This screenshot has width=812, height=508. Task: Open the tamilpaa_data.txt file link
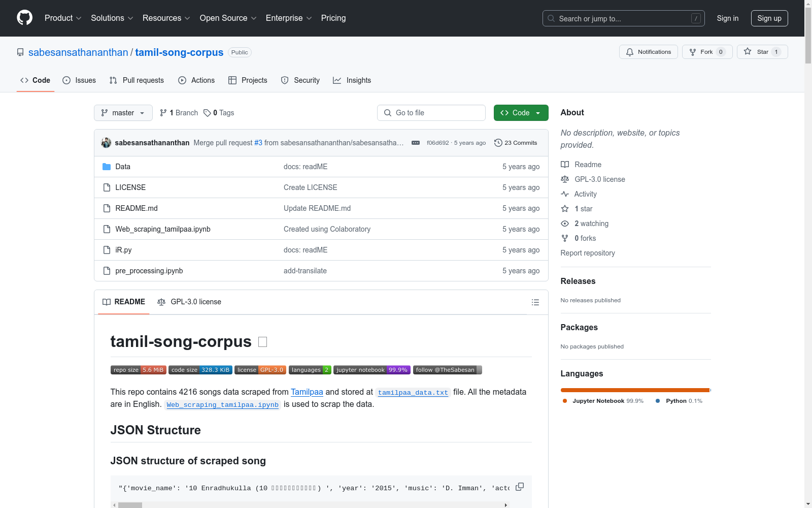(x=413, y=393)
